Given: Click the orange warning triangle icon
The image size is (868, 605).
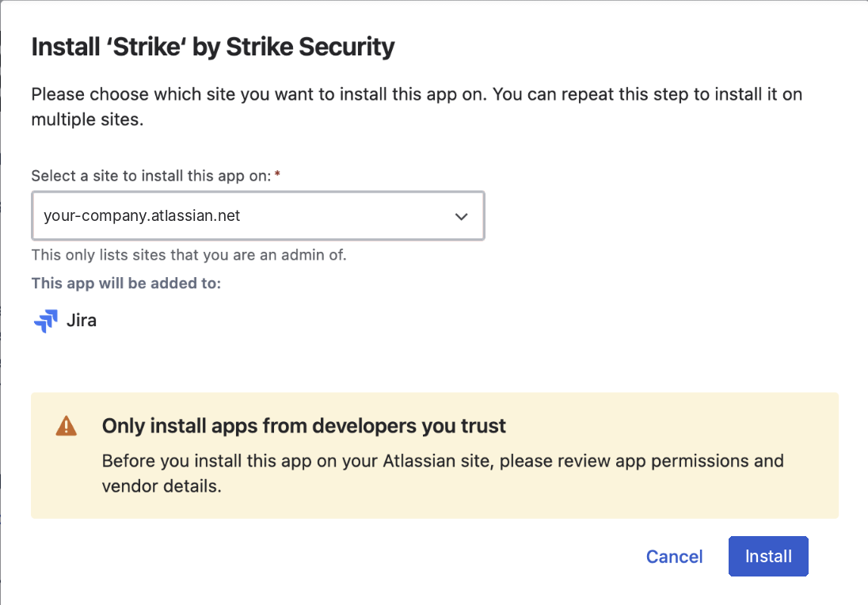Looking at the screenshot, I should click(x=67, y=426).
